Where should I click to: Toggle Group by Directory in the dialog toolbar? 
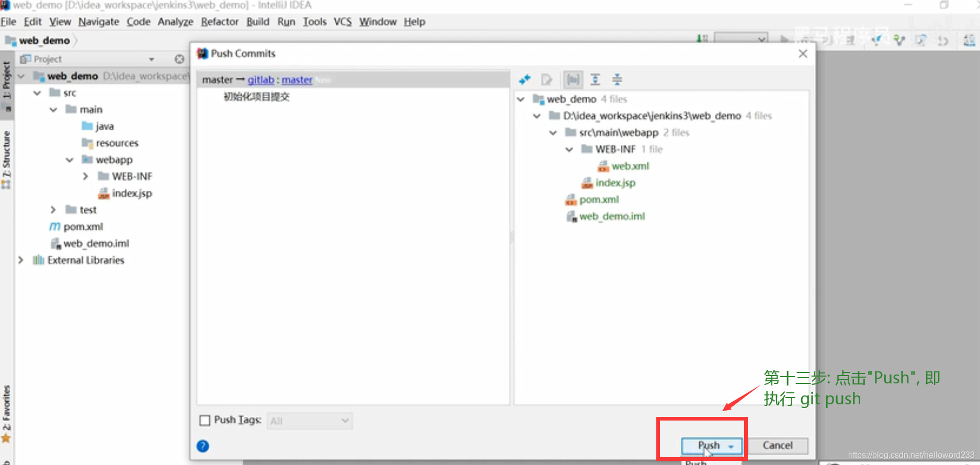573,80
